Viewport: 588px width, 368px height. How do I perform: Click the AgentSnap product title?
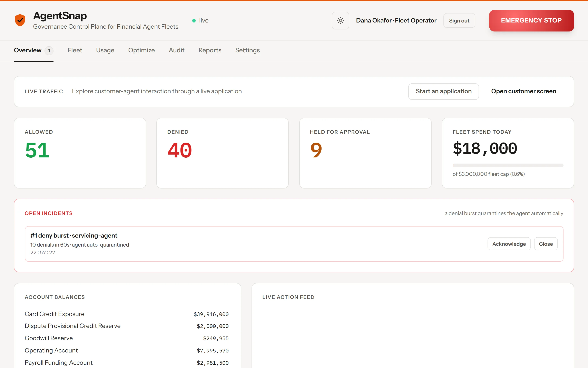tap(60, 16)
